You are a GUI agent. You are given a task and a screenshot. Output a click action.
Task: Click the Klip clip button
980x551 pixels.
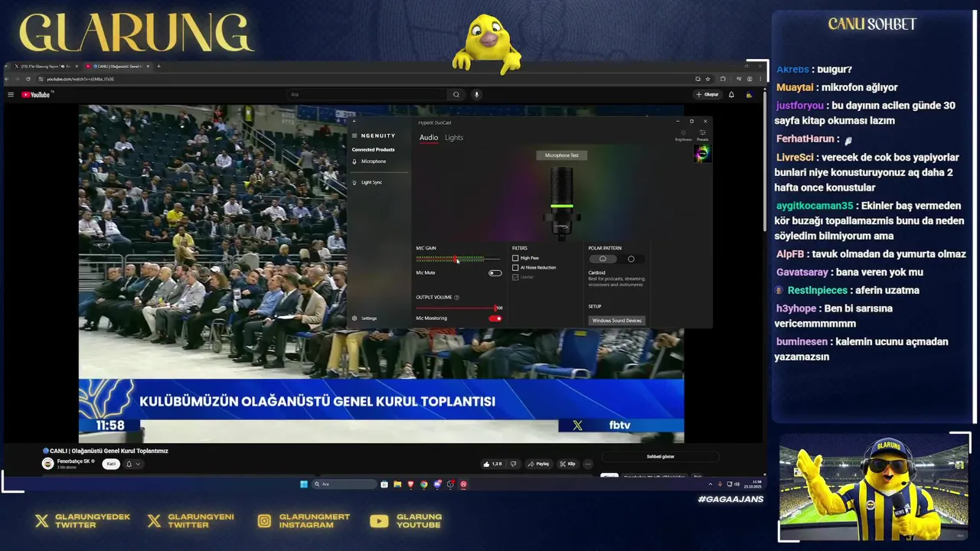(x=567, y=464)
